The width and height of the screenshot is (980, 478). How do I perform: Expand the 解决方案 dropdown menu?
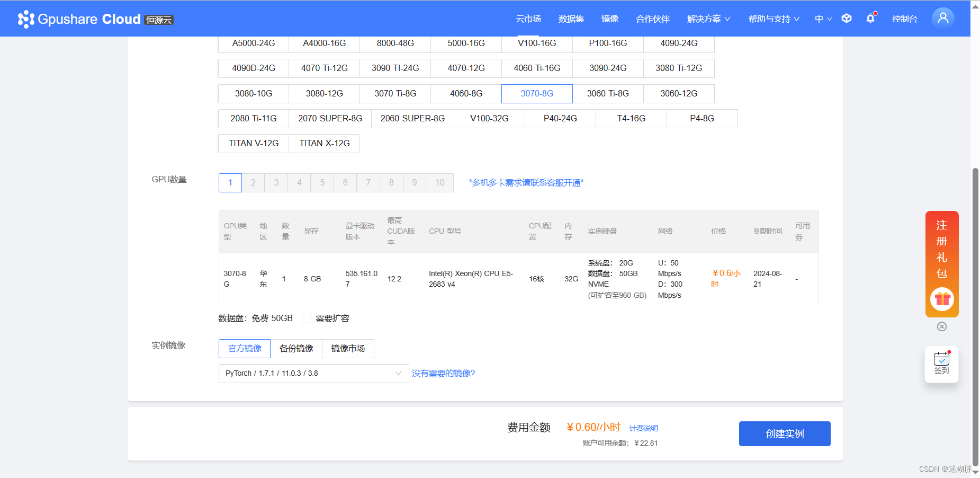(x=708, y=19)
